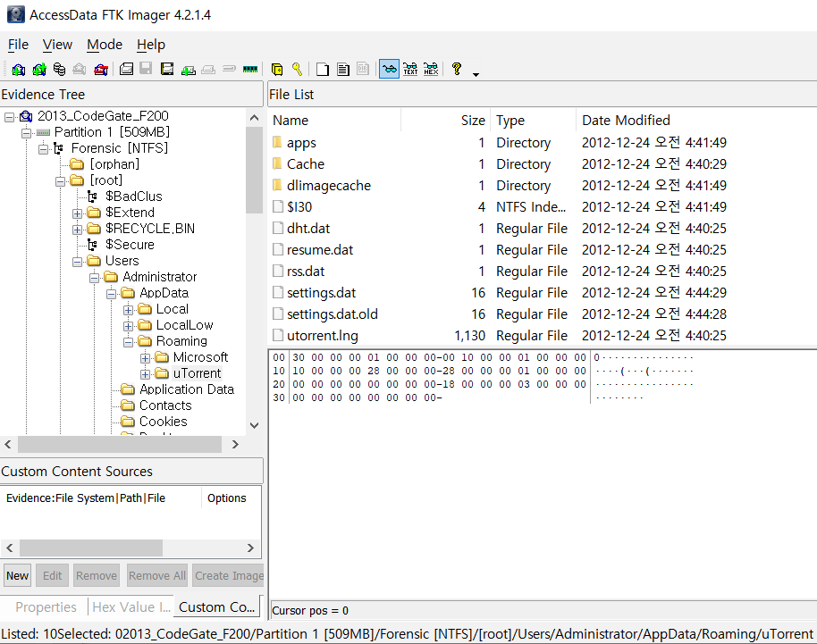Expand the $Extend folder
817x644 pixels.
(x=77, y=213)
